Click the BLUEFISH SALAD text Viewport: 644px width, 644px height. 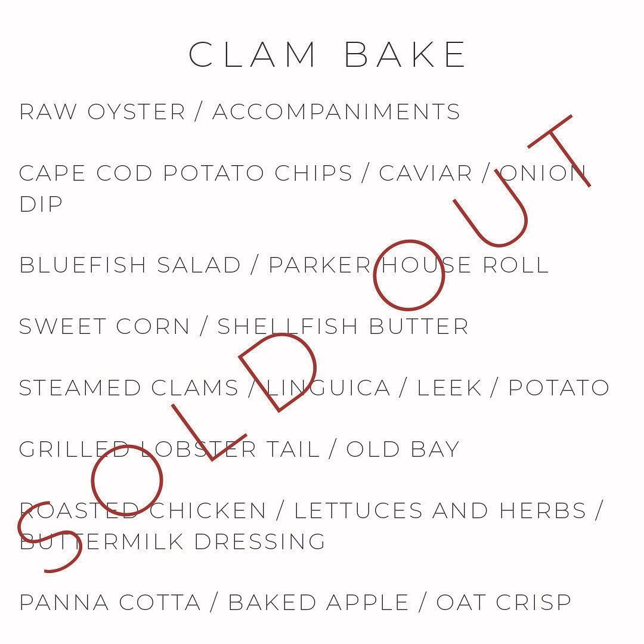pos(129,265)
